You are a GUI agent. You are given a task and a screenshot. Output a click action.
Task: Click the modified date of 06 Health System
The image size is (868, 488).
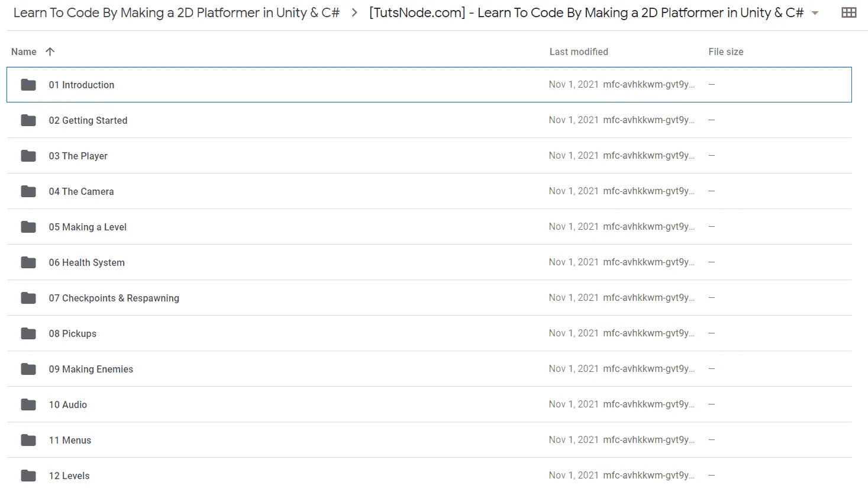coord(573,262)
